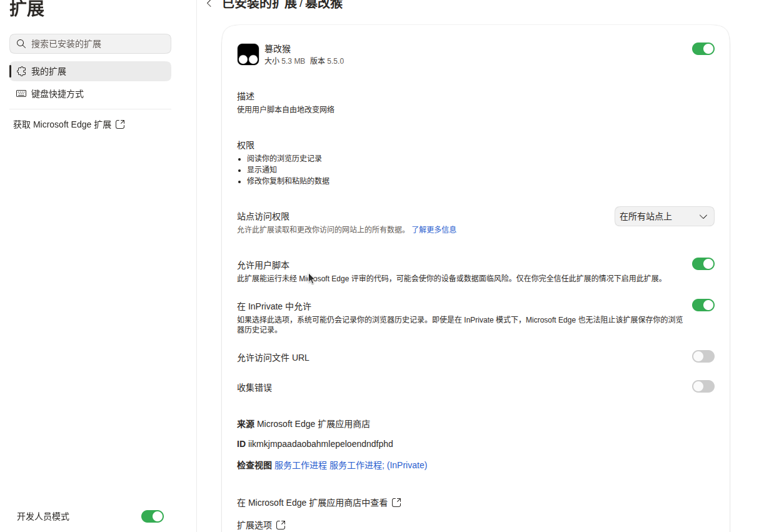Click the 版本 5.5.0 text
The width and height of the screenshot is (769, 532).
click(327, 61)
